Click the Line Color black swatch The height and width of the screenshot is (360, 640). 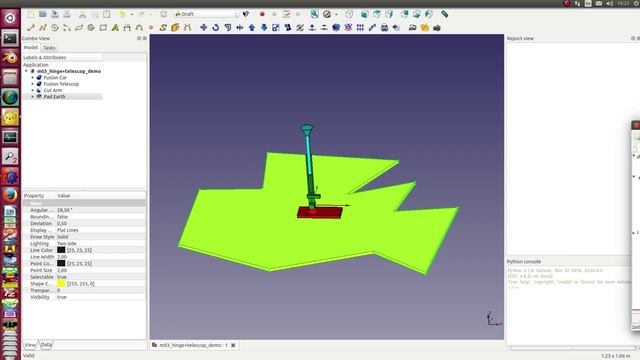tap(61, 250)
